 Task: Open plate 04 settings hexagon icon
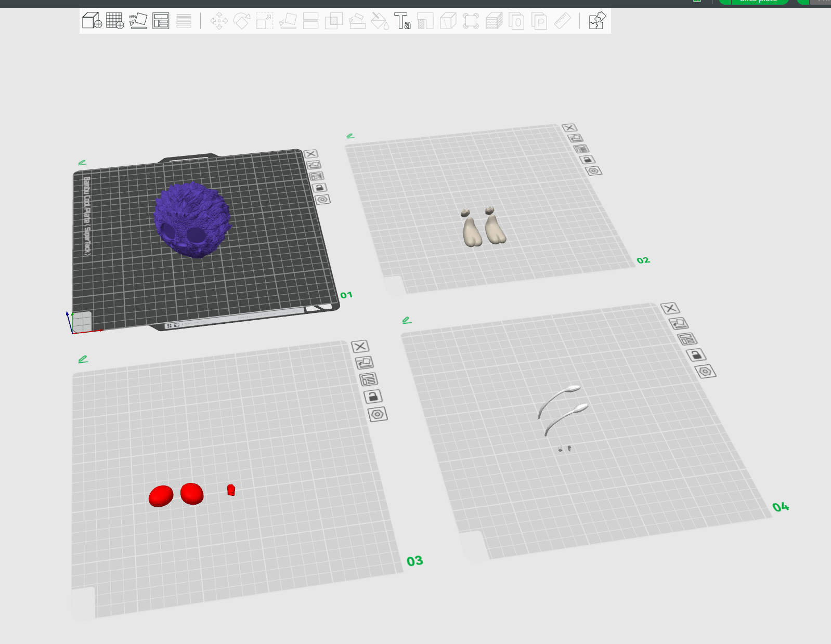click(x=705, y=371)
